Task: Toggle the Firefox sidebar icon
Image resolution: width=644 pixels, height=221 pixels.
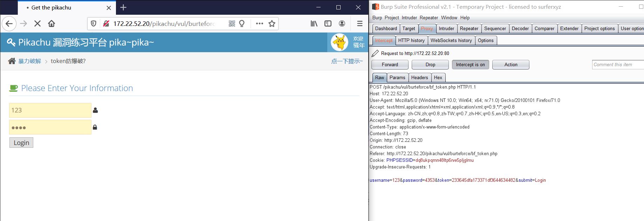Action: pyautogui.click(x=328, y=23)
